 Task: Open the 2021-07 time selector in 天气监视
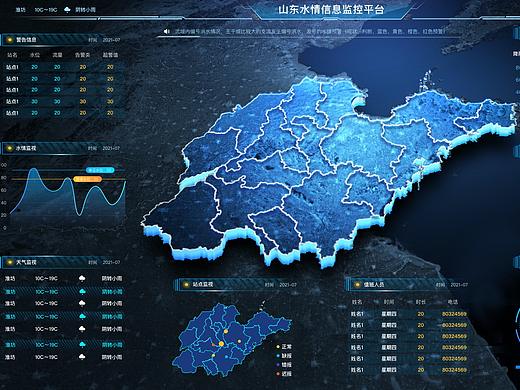tap(111, 262)
